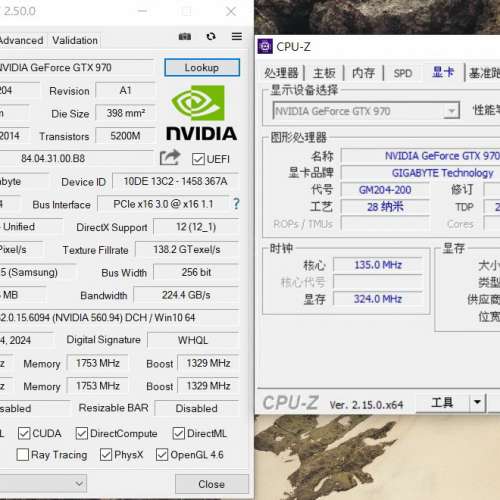The width and height of the screenshot is (500, 500).
Task: Expand the CPU-Z 工具 dropdown arrow
Action: [x=477, y=402]
